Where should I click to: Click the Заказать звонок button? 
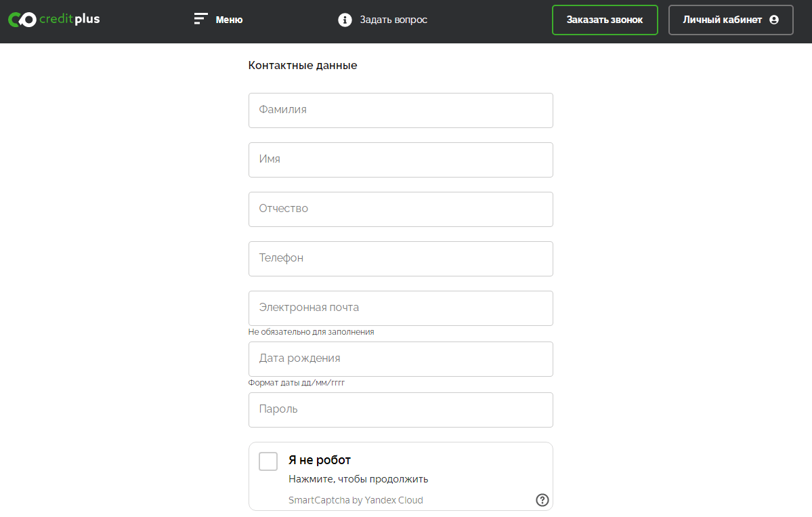click(605, 20)
